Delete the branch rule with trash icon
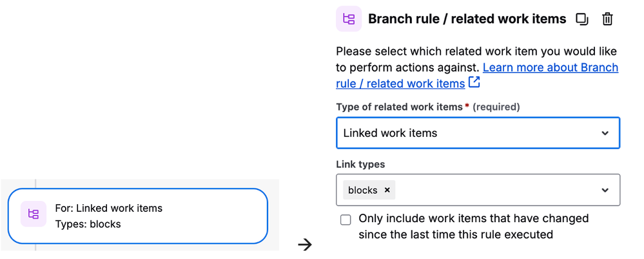This screenshot has width=644, height=259. (607, 19)
